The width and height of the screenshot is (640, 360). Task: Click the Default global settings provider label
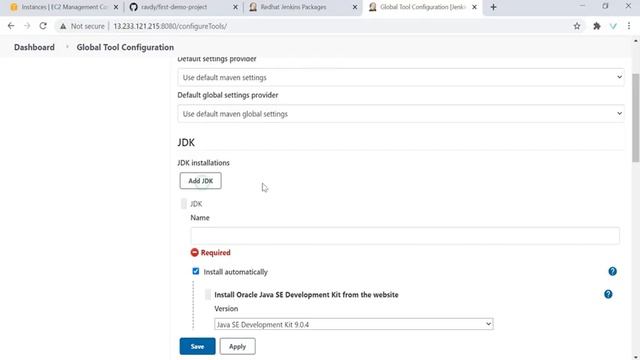click(228, 95)
